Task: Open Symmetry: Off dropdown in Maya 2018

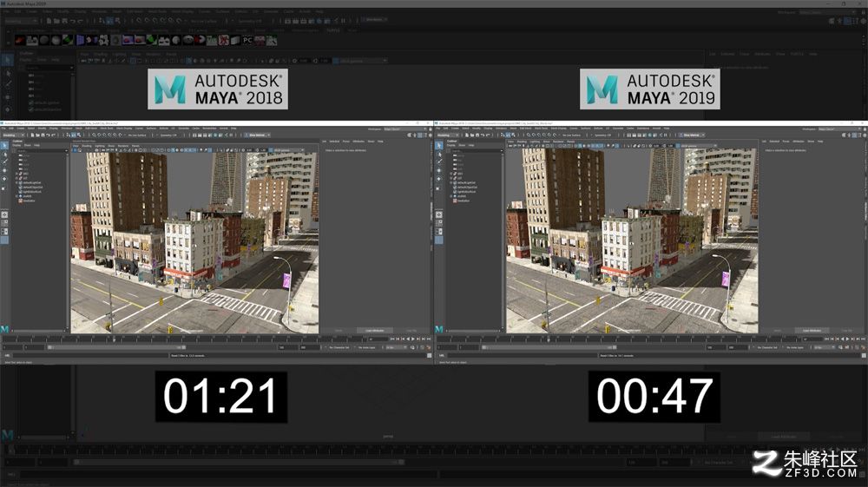Action: tap(168, 135)
